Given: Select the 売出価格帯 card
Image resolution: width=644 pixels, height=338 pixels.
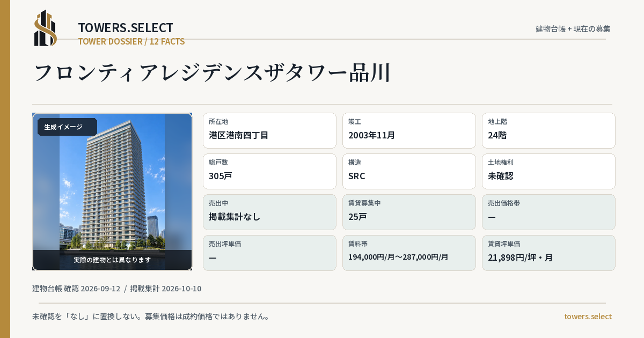Looking at the screenshot, I should pyautogui.click(x=548, y=212).
